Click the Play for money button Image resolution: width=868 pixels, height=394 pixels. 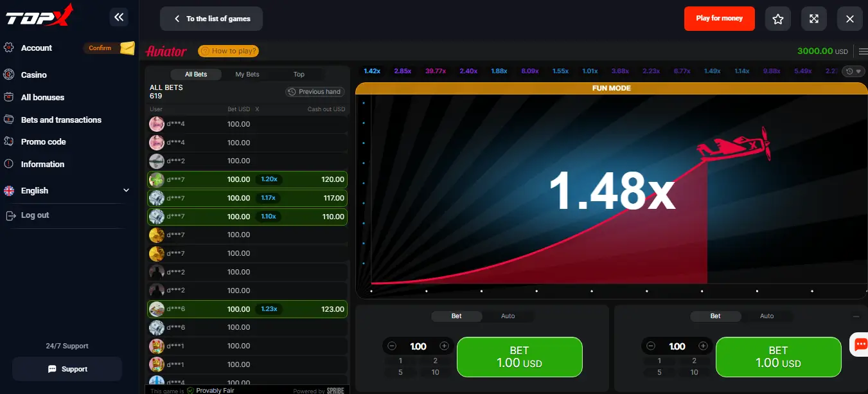(719, 19)
